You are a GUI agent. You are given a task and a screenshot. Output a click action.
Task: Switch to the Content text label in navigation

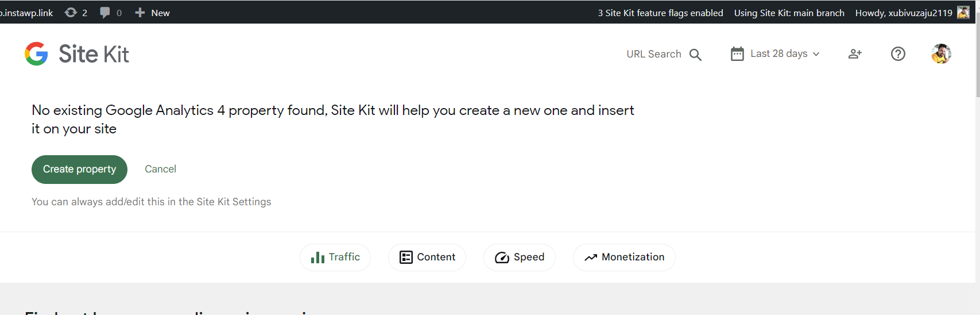pyautogui.click(x=436, y=257)
